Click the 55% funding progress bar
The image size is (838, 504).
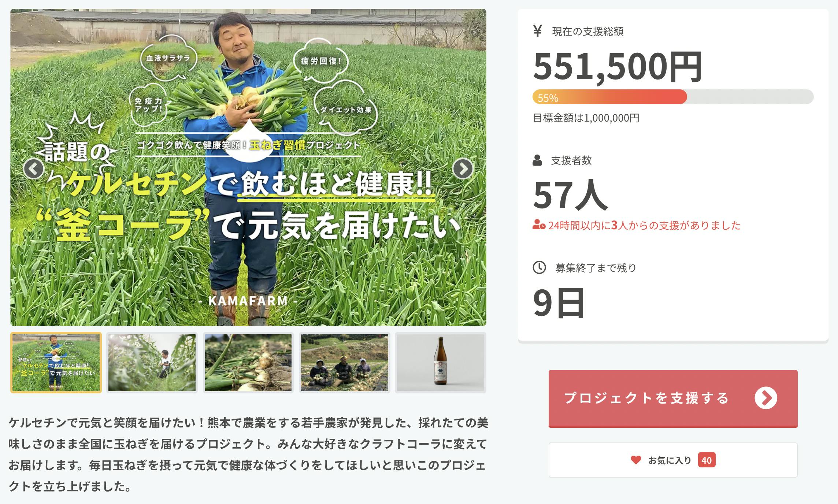tap(673, 97)
